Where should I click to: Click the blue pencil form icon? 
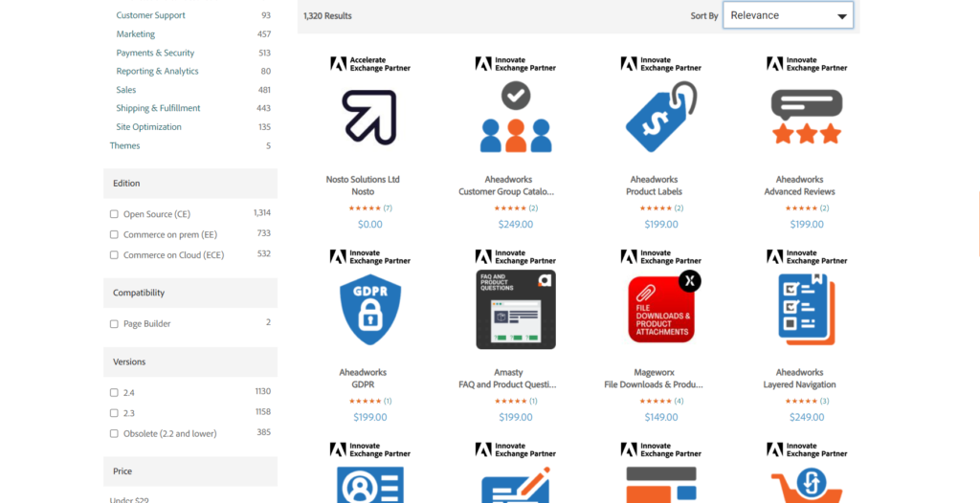click(516, 484)
